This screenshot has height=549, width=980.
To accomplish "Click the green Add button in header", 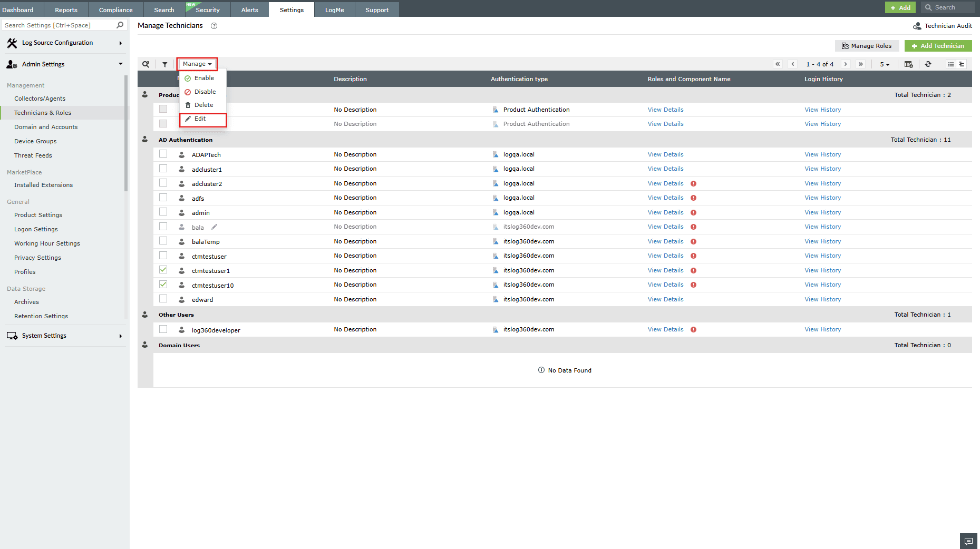I will coord(900,8).
